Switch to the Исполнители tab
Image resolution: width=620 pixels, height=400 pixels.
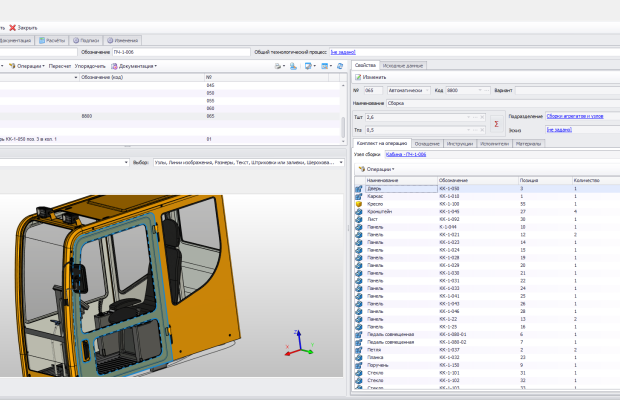(x=494, y=143)
